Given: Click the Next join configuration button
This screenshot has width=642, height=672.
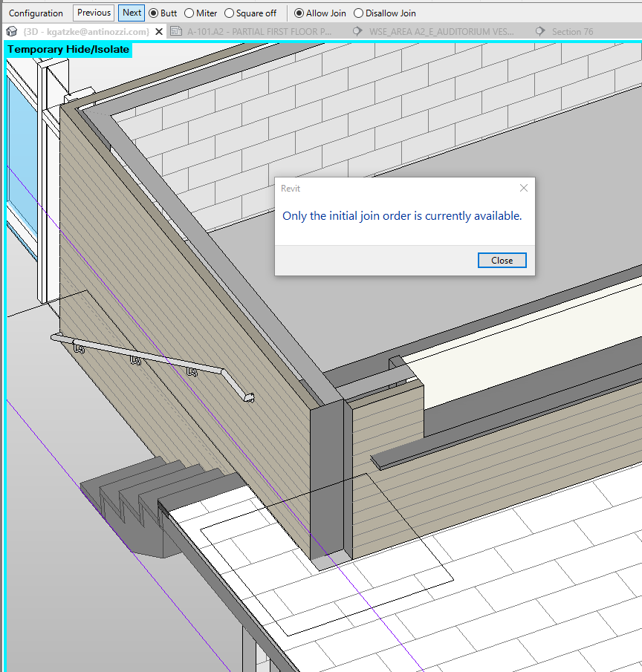Looking at the screenshot, I should click(132, 13).
